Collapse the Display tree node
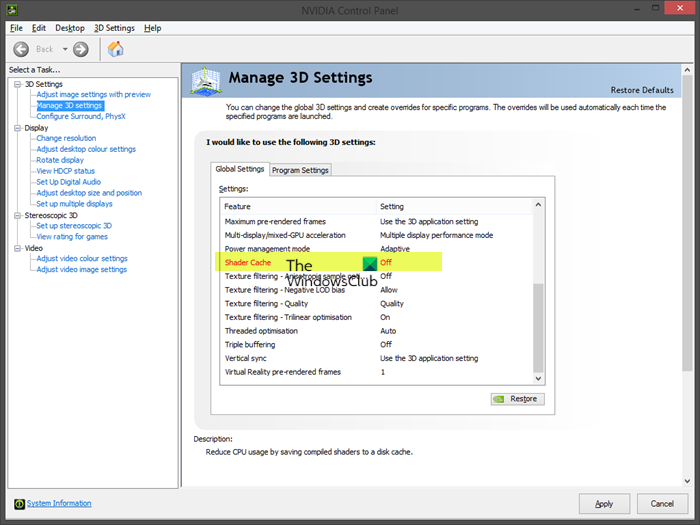Image resolution: width=700 pixels, height=525 pixels. point(17,128)
